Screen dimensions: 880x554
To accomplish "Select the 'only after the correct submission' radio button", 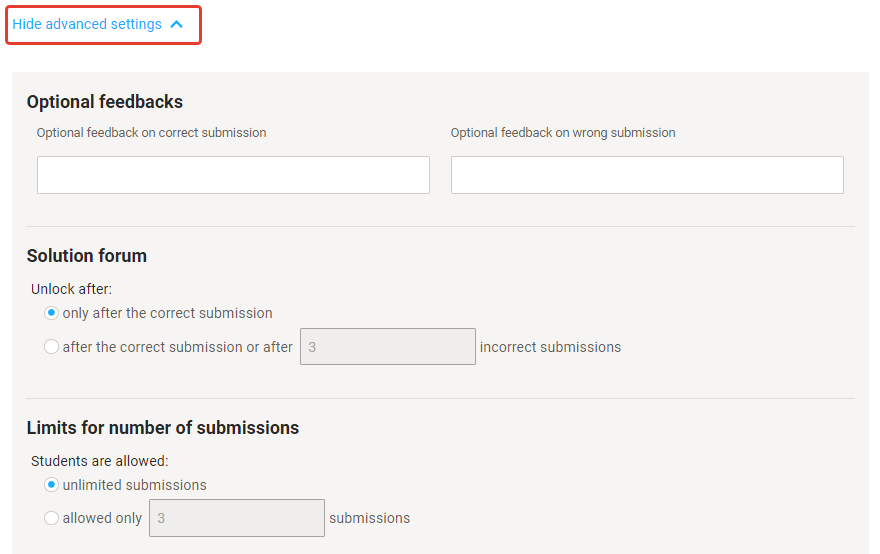I will point(52,313).
